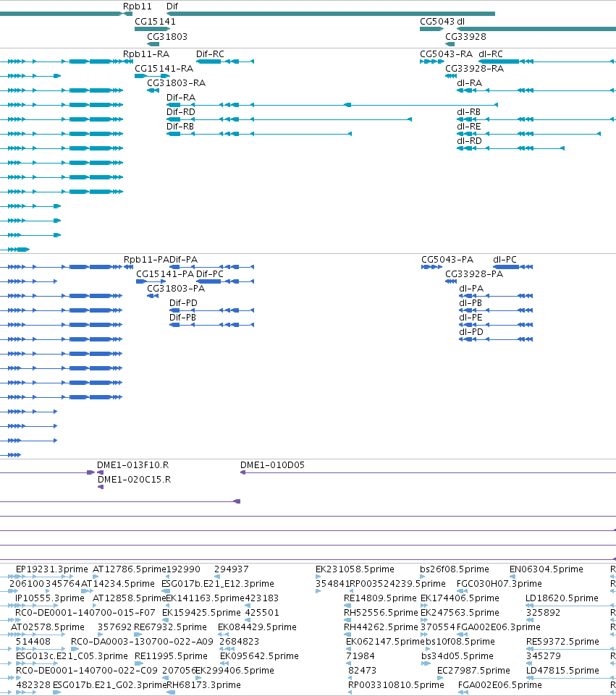This screenshot has height=696, width=616.
Task: Select the dl-RC transcript label
Action: [491, 54]
